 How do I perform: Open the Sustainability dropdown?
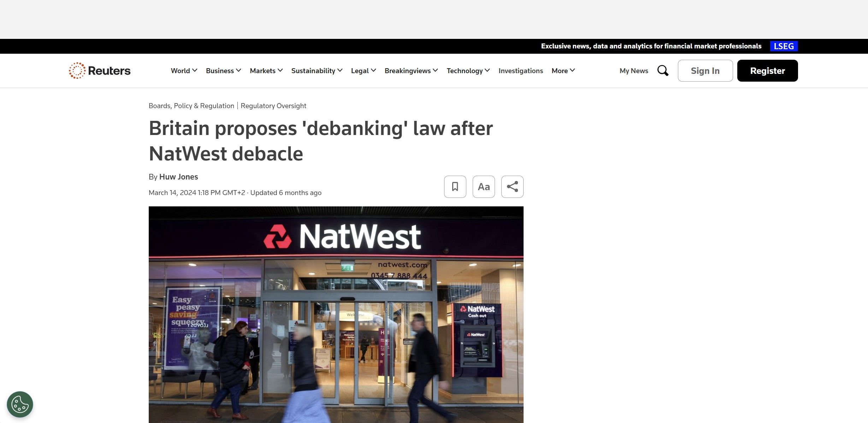(317, 71)
